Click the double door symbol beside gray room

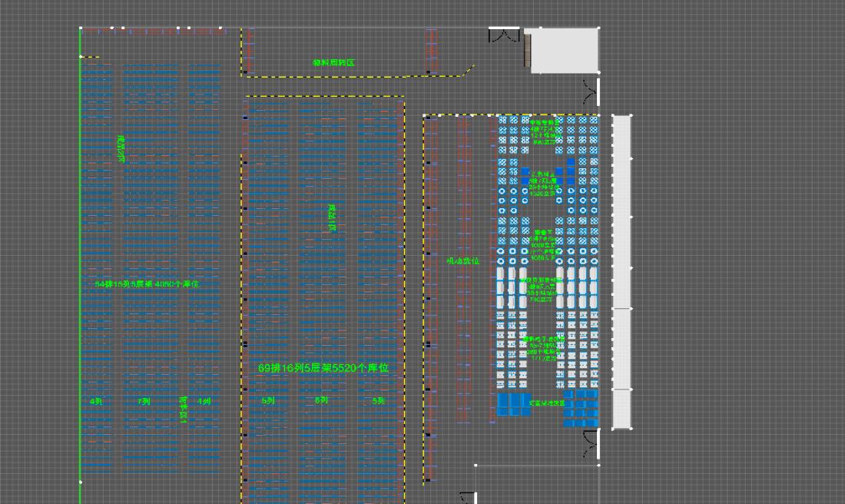tap(504, 35)
